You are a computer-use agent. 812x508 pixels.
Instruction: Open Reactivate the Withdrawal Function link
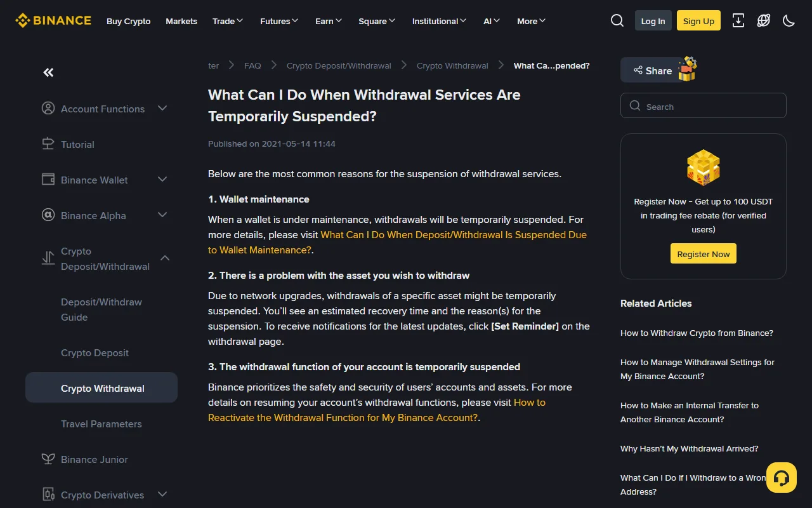click(377, 410)
